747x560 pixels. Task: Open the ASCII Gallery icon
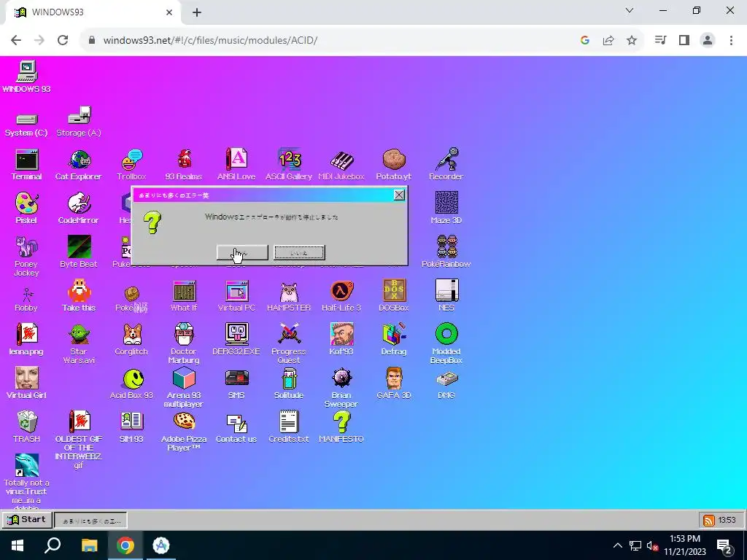point(289,165)
